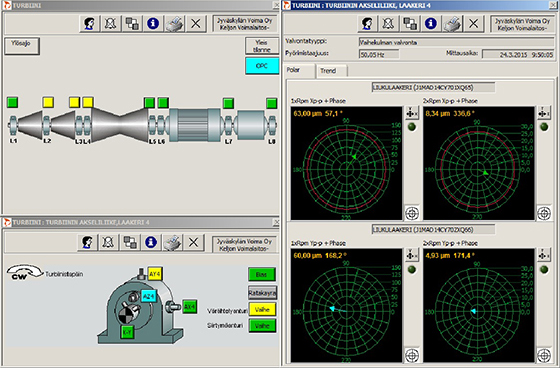The height and width of the screenshot is (368, 560).
Task: Click bearing L7 on the turbine shaft
Action: point(229,126)
